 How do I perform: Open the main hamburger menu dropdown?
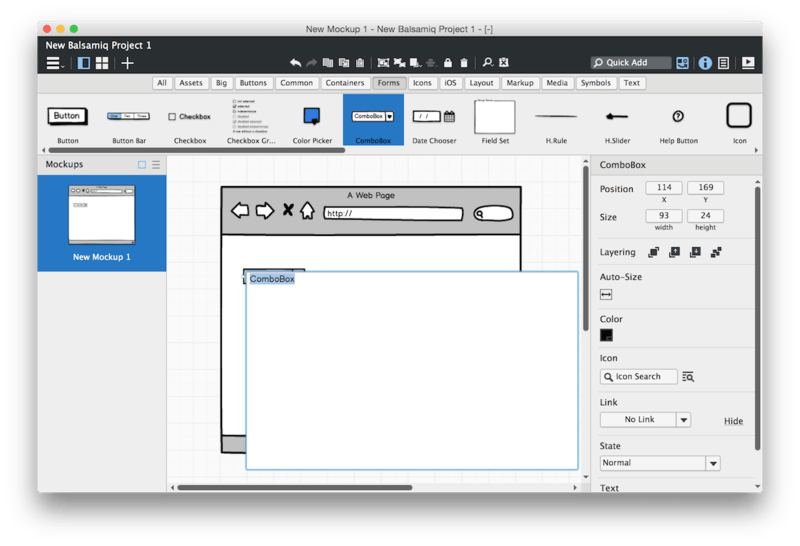55,63
